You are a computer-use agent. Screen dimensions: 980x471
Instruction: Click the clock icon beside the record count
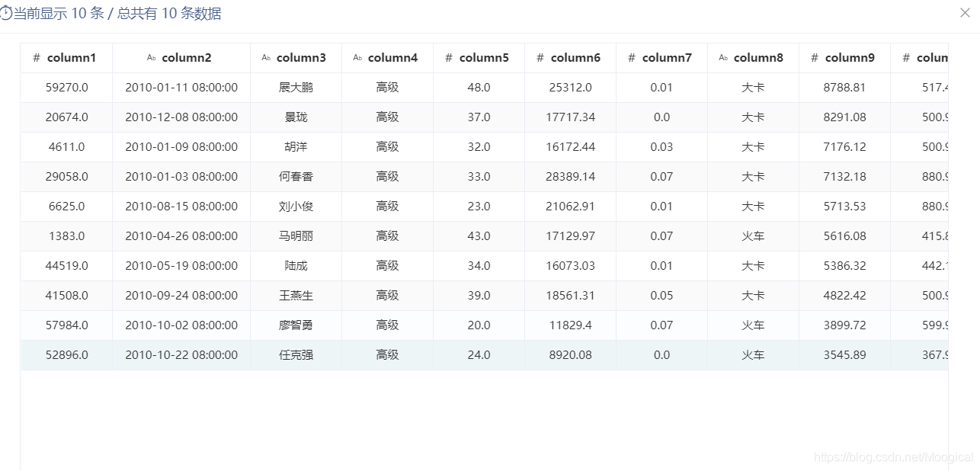(6, 14)
